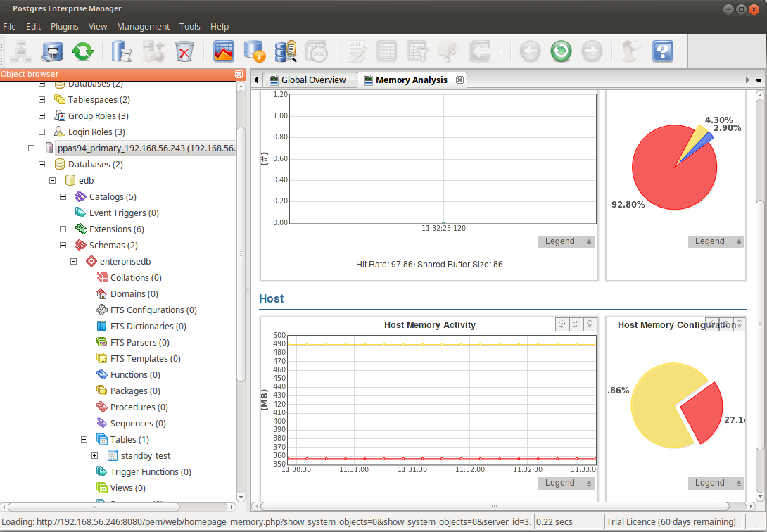Pop out Host Memory Activity chart
The width and height of the screenshot is (767, 532).
pyautogui.click(x=576, y=324)
